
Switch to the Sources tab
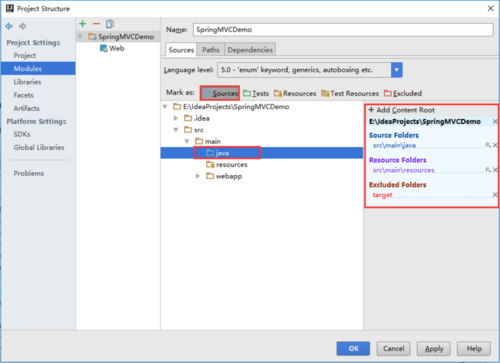click(181, 50)
